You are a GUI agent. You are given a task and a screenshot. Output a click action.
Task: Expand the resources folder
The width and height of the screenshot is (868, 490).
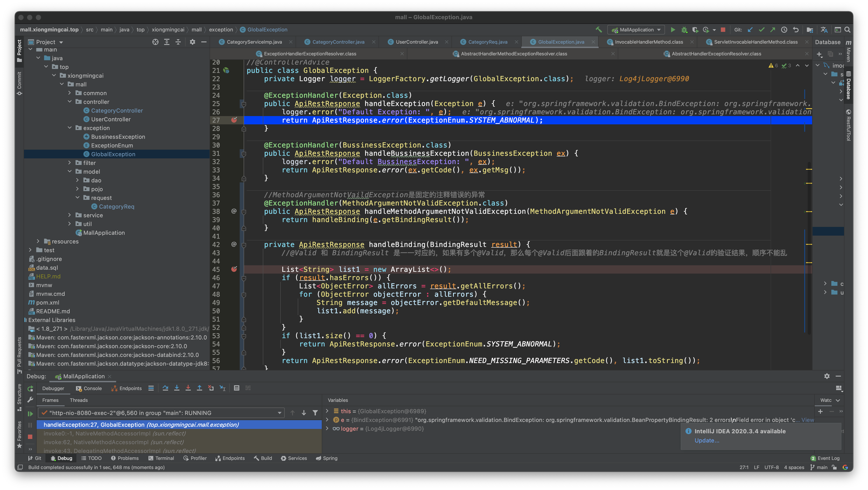(38, 241)
